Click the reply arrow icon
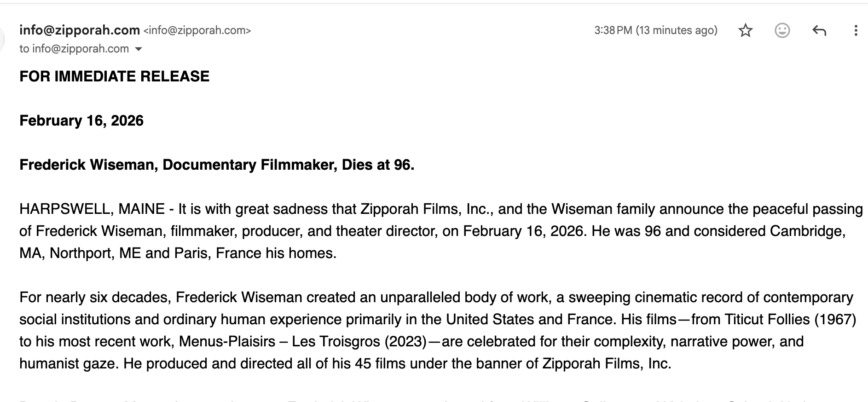The image size is (868, 402). click(x=819, y=31)
